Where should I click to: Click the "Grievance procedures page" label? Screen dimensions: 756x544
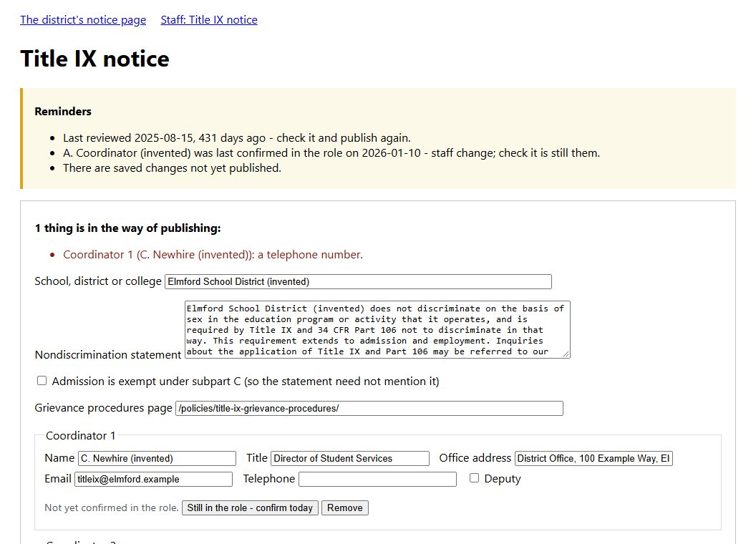pyautogui.click(x=103, y=408)
